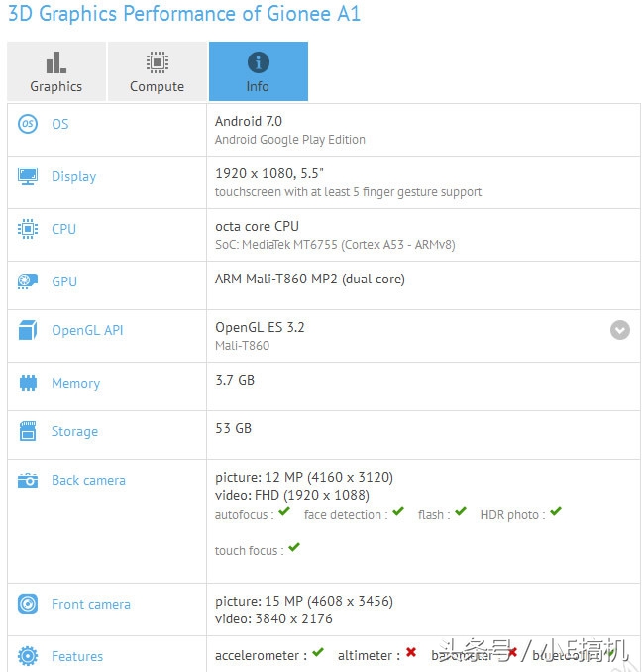644x672 pixels.
Task: Click 'picture: 15 MP (4608 x 3456)' text
Action: click(x=304, y=601)
